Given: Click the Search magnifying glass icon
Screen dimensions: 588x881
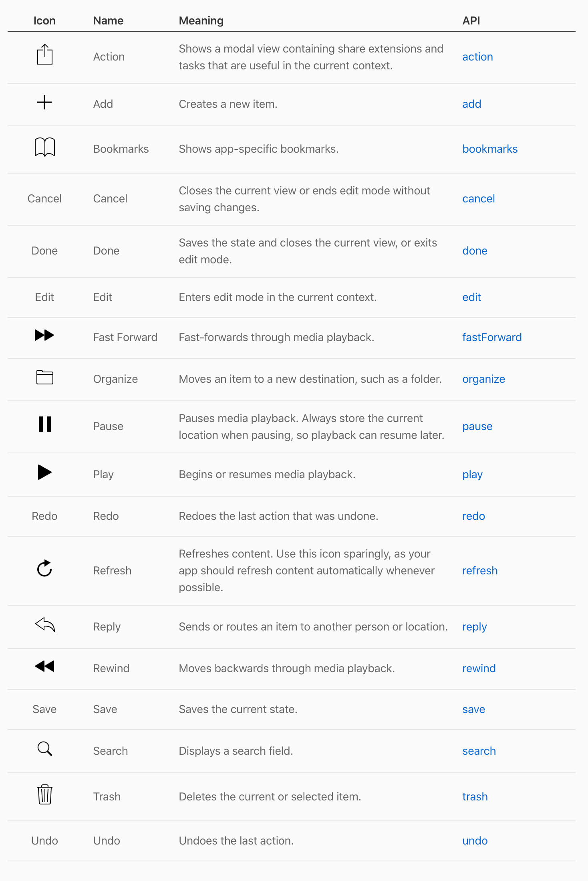Looking at the screenshot, I should tap(44, 749).
